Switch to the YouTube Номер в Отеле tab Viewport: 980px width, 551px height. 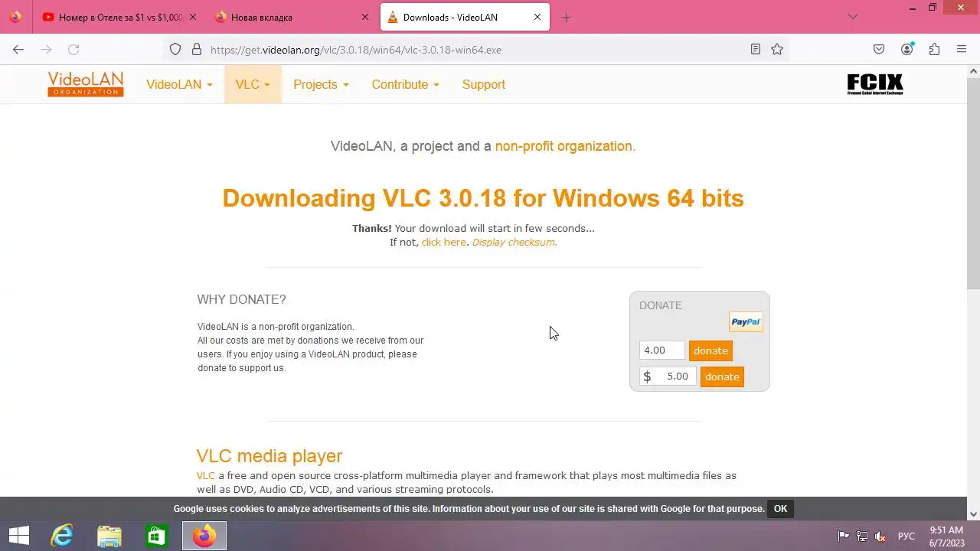120,17
